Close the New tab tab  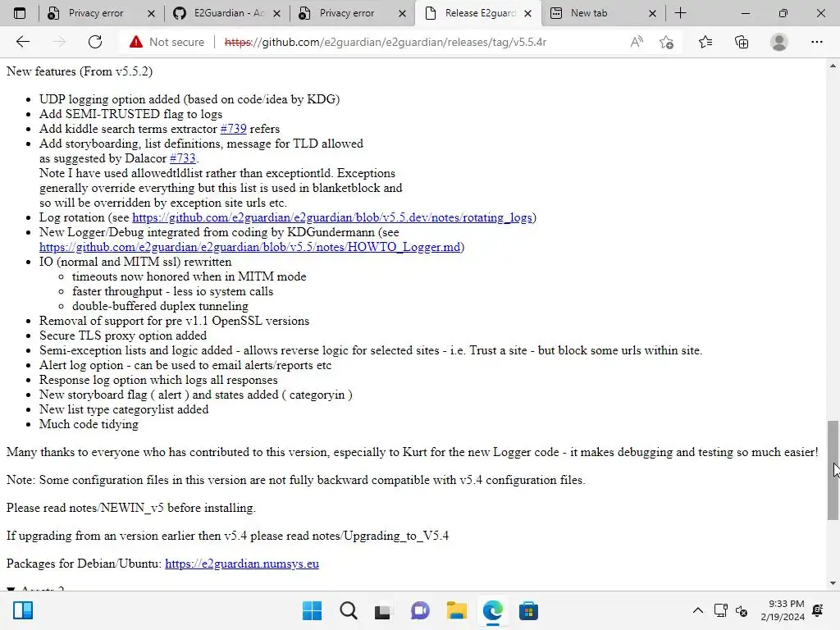point(652,13)
